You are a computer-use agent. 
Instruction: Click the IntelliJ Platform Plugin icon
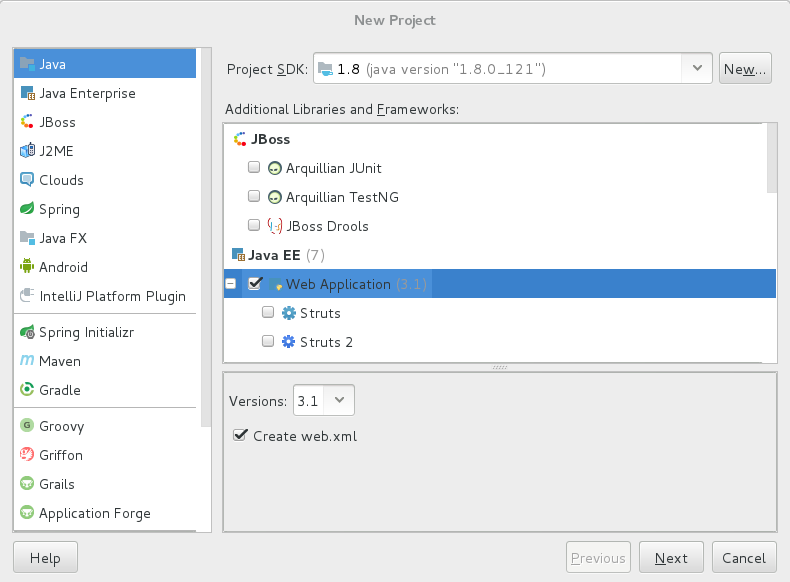point(27,295)
